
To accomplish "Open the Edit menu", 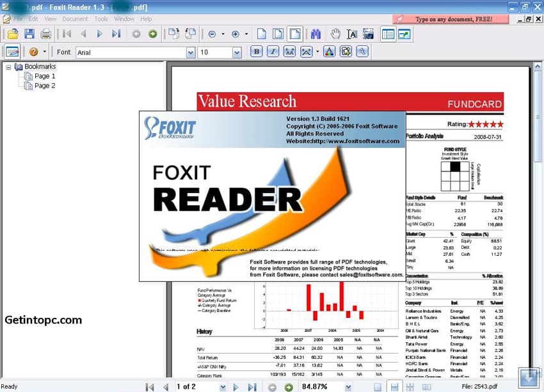I will [x=33, y=19].
